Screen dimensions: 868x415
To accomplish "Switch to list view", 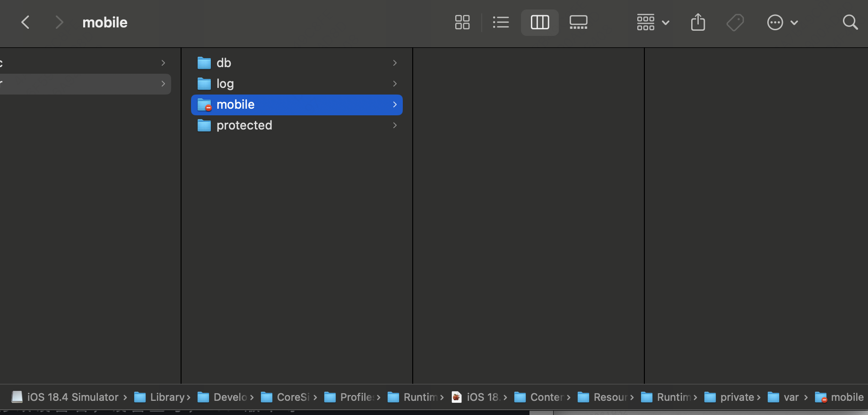I will tap(501, 22).
